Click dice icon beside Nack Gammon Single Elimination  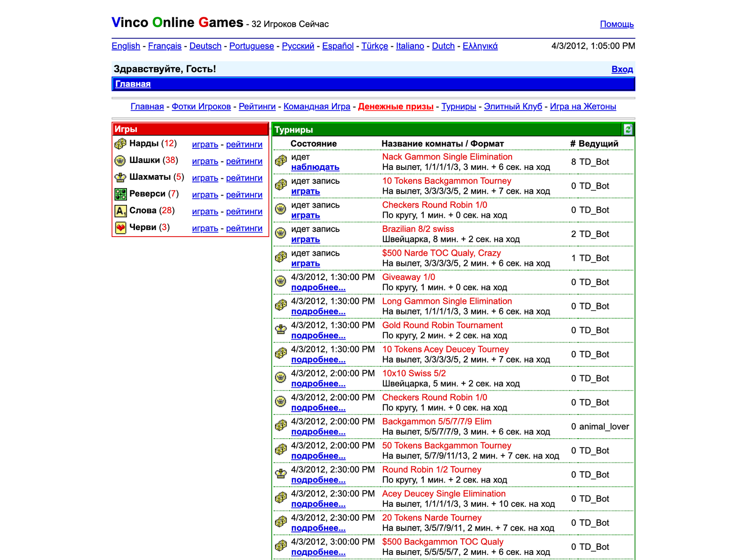pos(281,161)
